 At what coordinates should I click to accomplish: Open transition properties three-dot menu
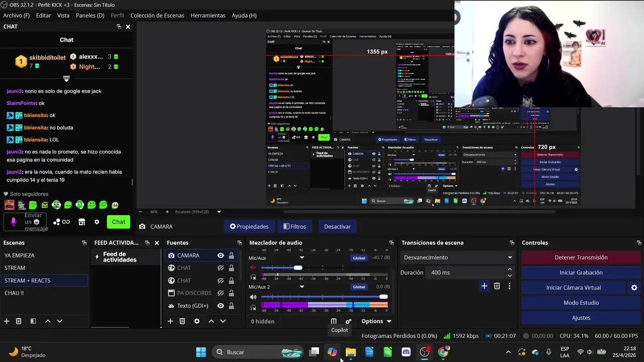pos(509,286)
